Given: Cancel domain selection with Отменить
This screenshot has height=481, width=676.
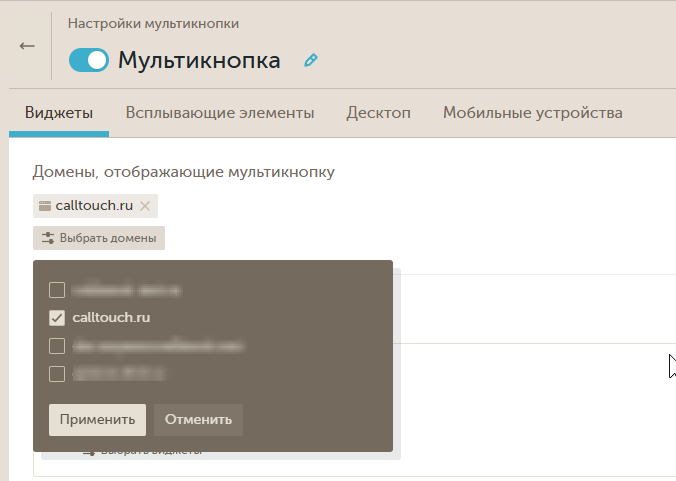Looking at the screenshot, I should 198,420.
